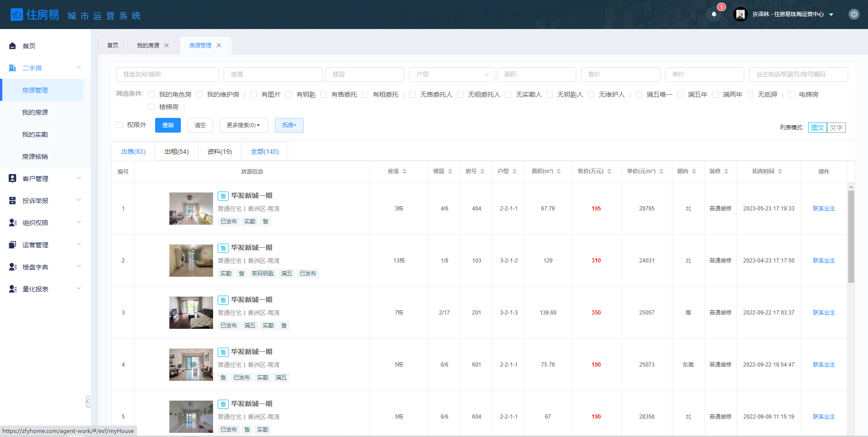Check the 我的角色房 filter
The image size is (868, 437).
(151, 94)
